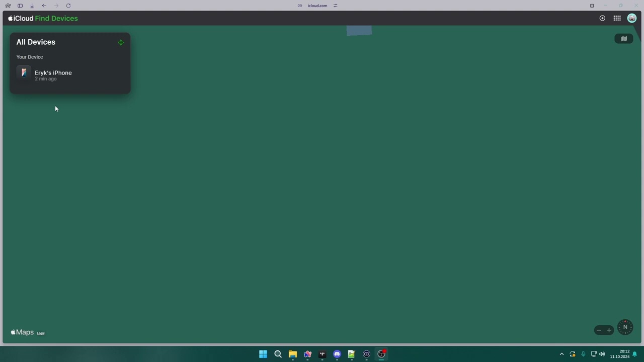Open the map mode selector
Viewport: 644px width, 362px height.
coord(623,39)
